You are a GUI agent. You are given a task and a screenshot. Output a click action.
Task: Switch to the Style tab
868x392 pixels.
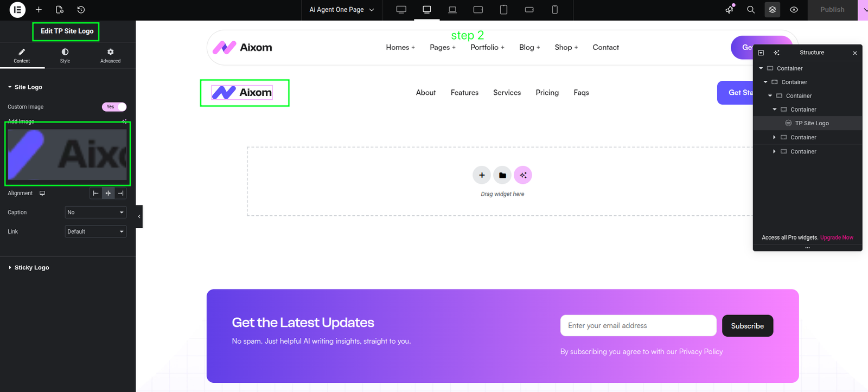65,55
